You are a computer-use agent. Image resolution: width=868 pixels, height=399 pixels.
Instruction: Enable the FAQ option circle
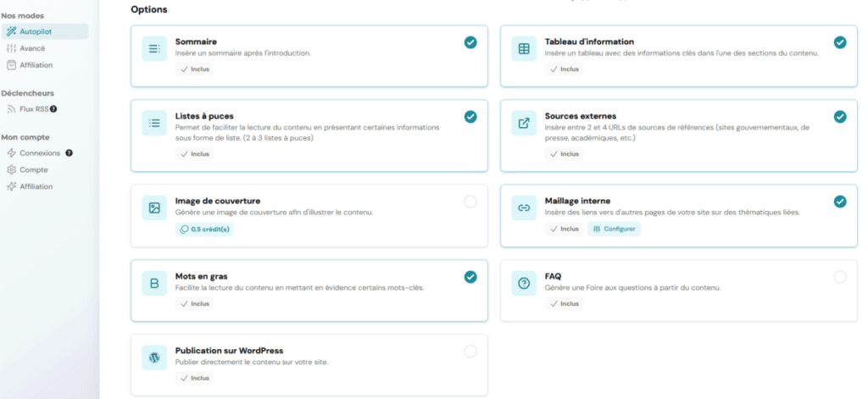coord(840,277)
